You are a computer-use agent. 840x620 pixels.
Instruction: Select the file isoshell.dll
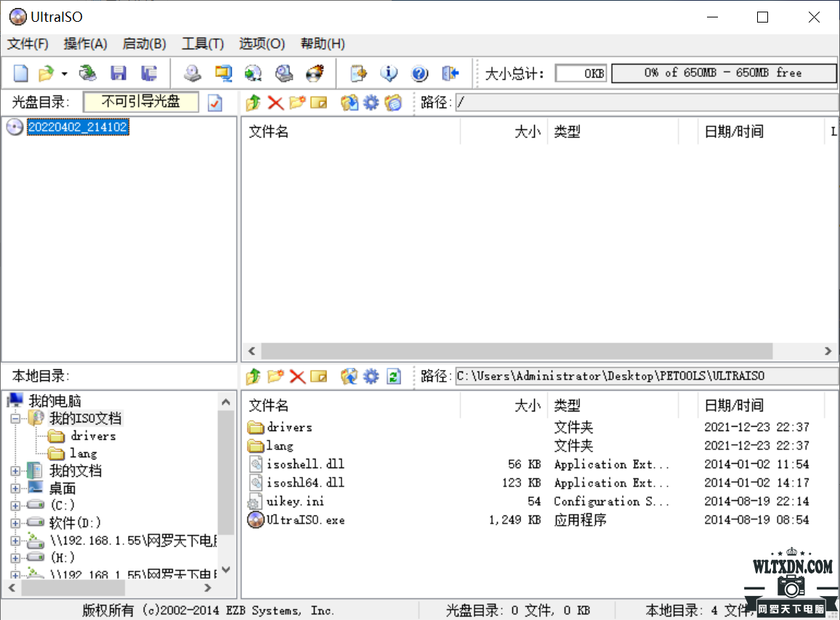[305, 464]
